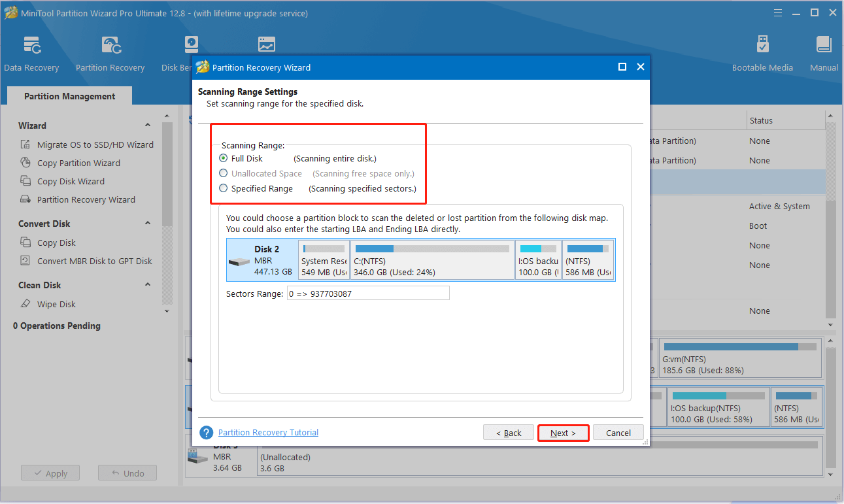Select Wipe Disk in sidebar
844x504 pixels.
pyautogui.click(x=56, y=304)
